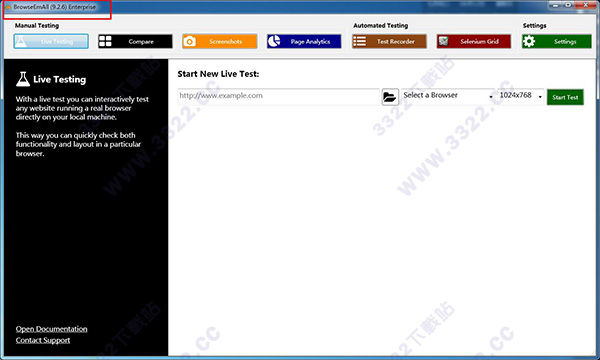Click the Test Recorder list icon
600x360 pixels.
click(359, 41)
